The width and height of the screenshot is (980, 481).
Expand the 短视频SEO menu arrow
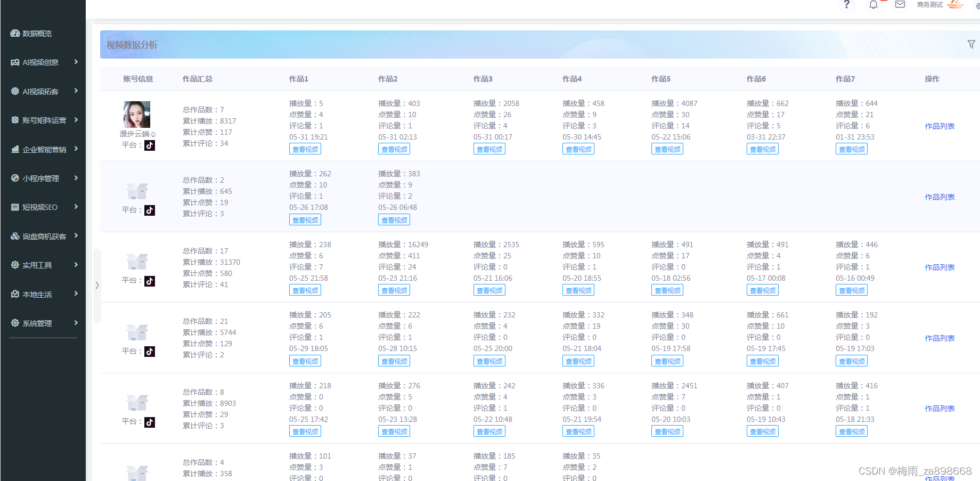click(76, 207)
